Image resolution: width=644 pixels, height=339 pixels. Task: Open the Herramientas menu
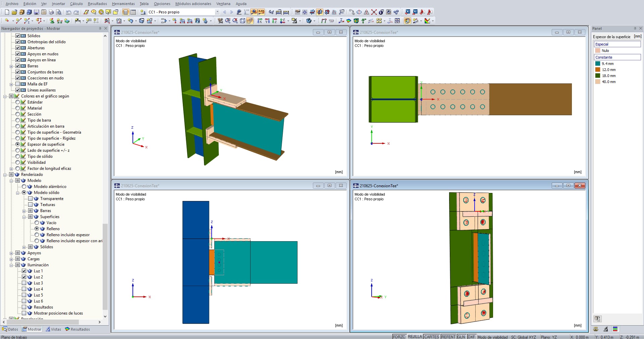coord(123,4)
